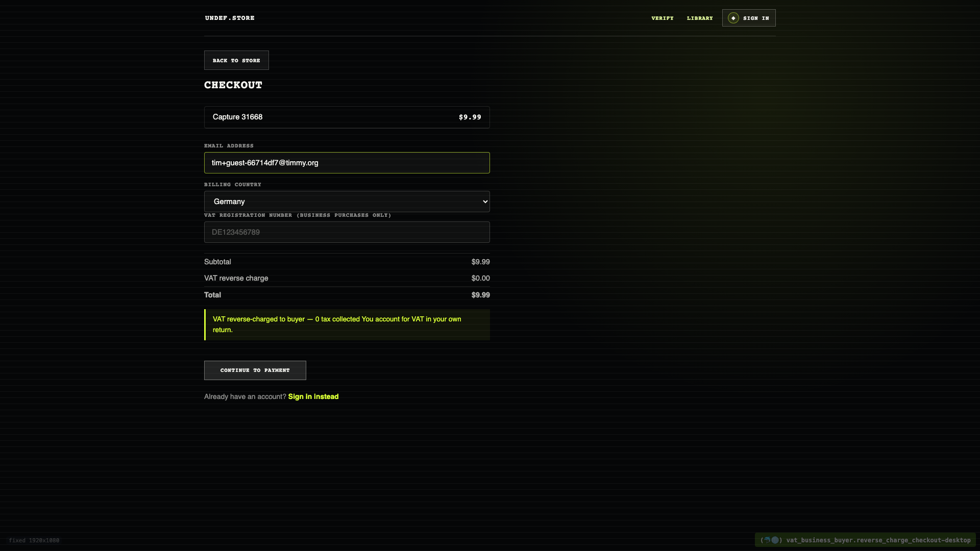Focus the VAT Registration Number field

[347, 232]
